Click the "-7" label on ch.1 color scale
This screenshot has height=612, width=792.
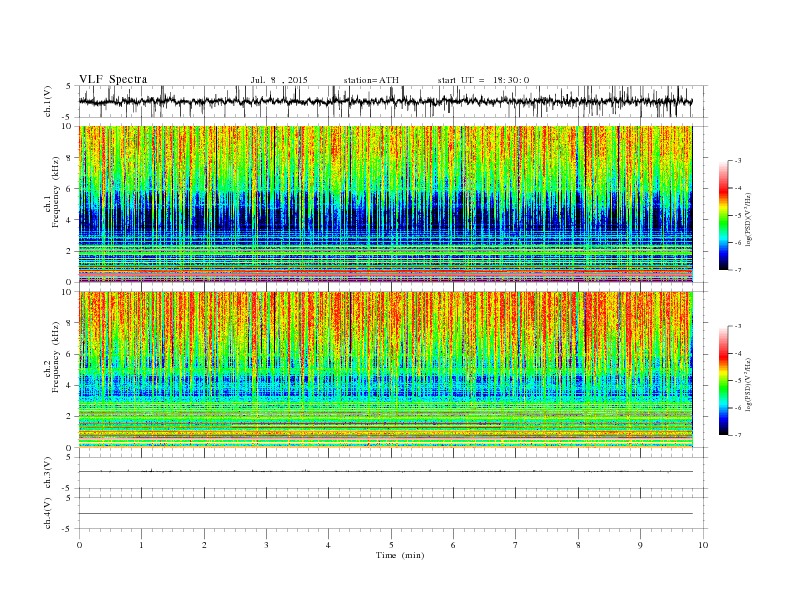tap(738, 270)
